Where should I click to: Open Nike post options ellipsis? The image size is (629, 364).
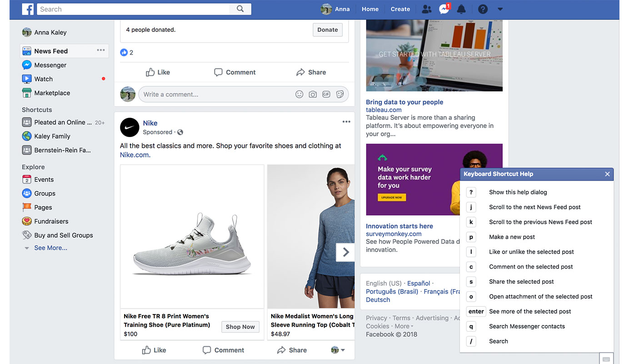coord(346,122)
